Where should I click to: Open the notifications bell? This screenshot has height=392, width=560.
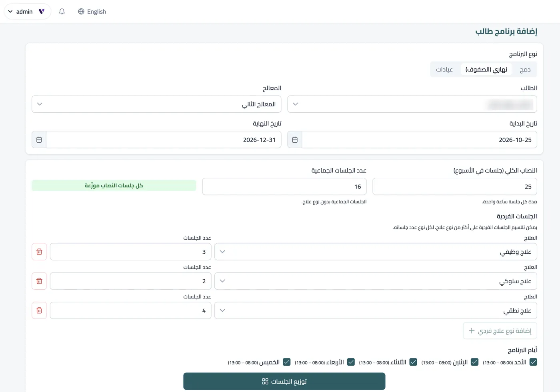point(62,12)
